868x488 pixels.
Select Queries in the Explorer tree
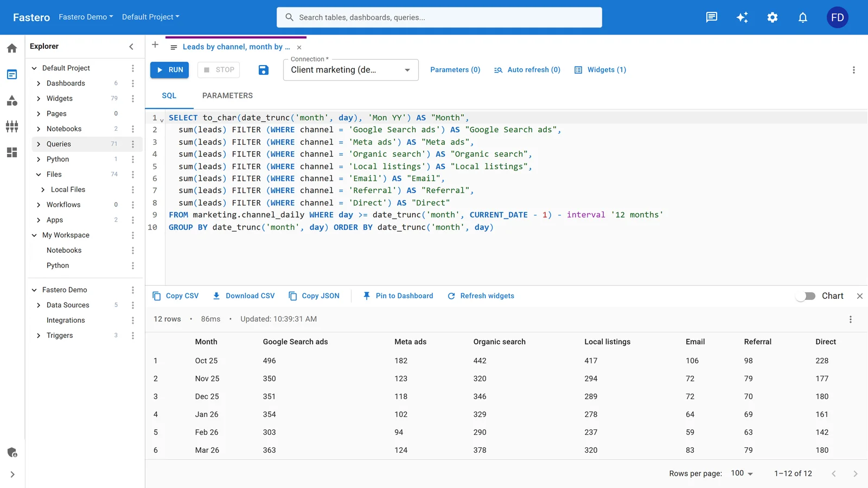(x=59, y=144)
